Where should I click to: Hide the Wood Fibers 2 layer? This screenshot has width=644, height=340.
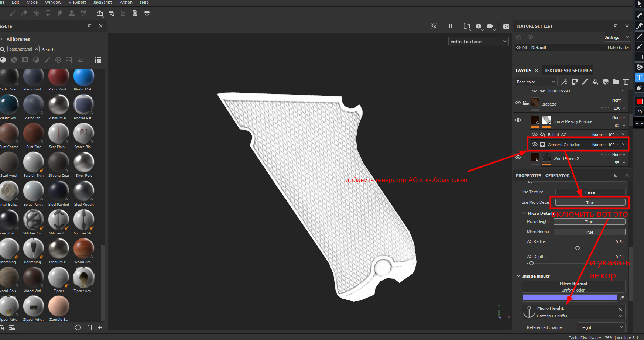point(518,157)
